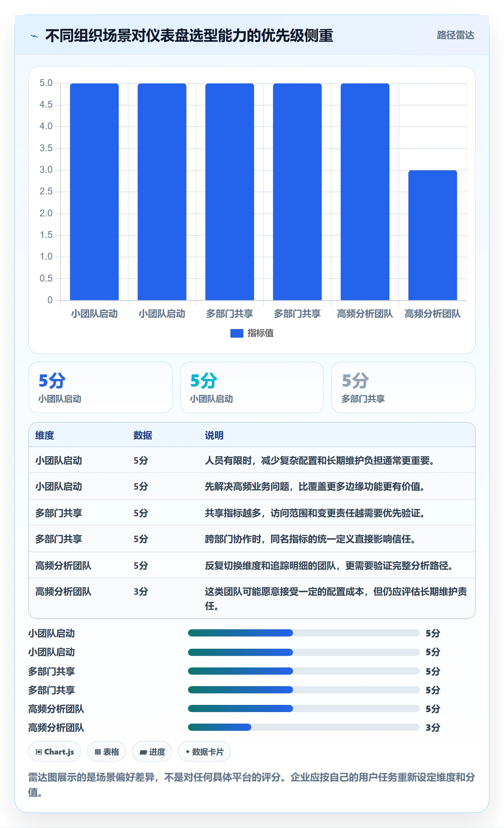504x828 pixels.
Task: Click the "数据卡片" chip
Action: coord(204,752)
